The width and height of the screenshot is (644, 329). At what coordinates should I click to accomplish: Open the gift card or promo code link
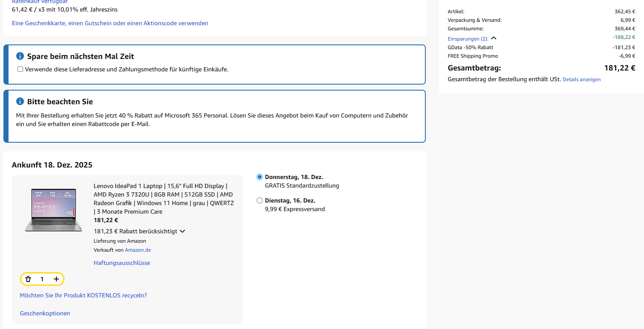click(110, 23)
